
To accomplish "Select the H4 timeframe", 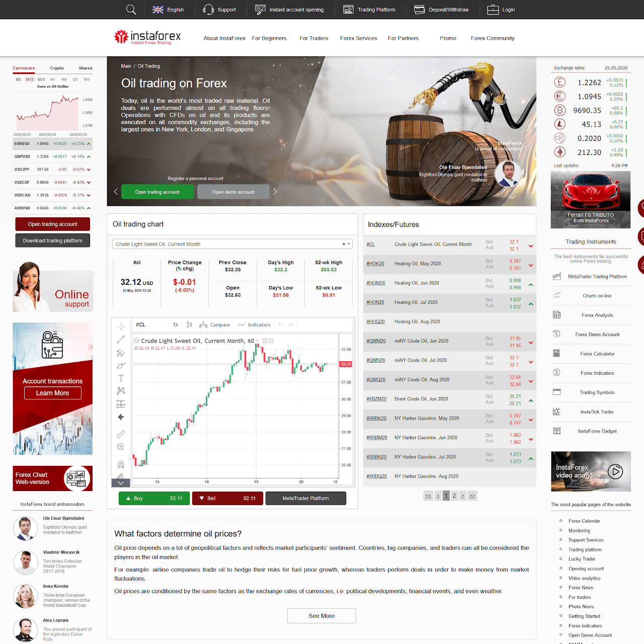I will (64, 79).
